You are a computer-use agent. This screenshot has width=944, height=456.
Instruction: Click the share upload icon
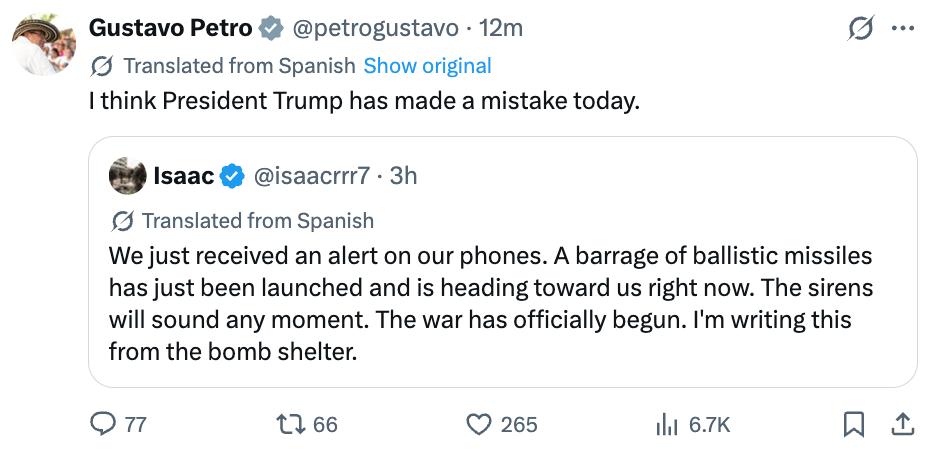click(902, 424)
